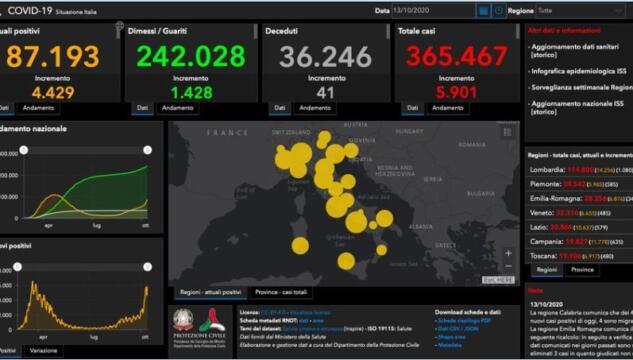The image size is (633, 360).
Task: Select the Friuli bubble near Slovenia
Action: click(351, 151)
